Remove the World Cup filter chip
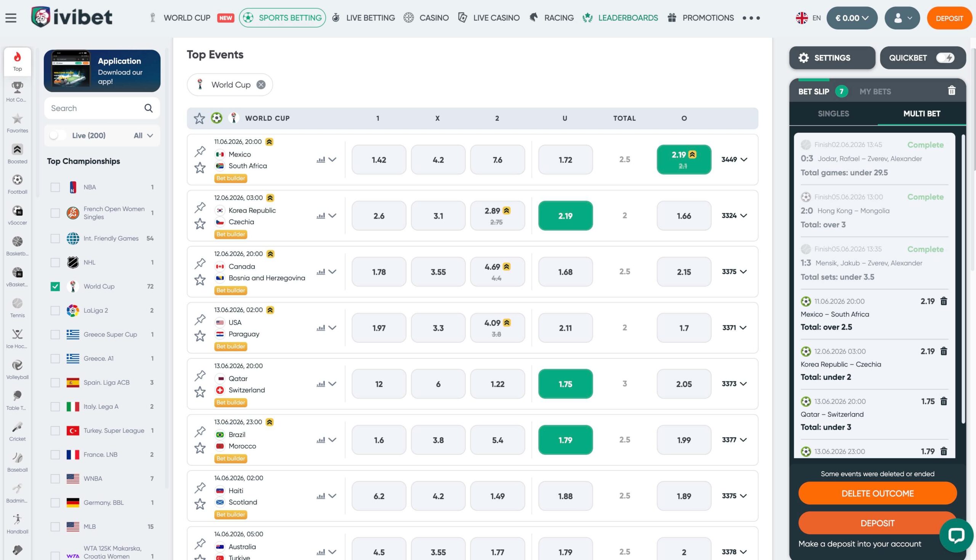This screenshot has width=976, height=560. coord(261,85)
